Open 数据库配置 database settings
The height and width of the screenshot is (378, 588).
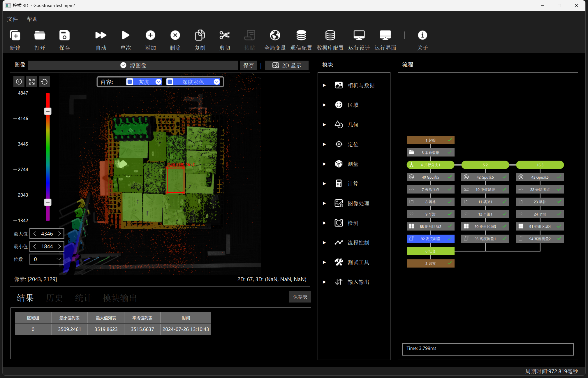(330, 35)
